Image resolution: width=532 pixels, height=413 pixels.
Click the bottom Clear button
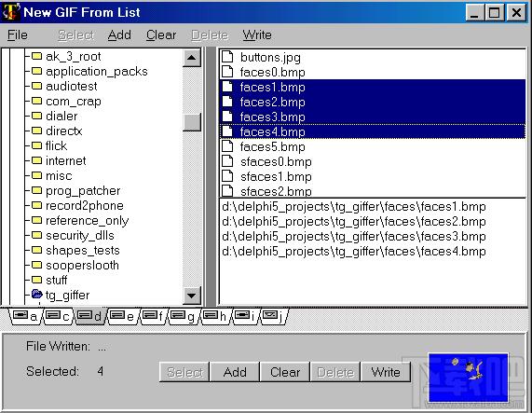tap(285, 372)
